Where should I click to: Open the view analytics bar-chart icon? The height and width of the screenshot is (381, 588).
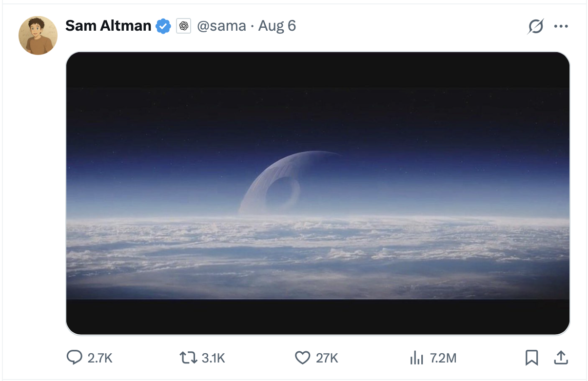pos(416,359)
